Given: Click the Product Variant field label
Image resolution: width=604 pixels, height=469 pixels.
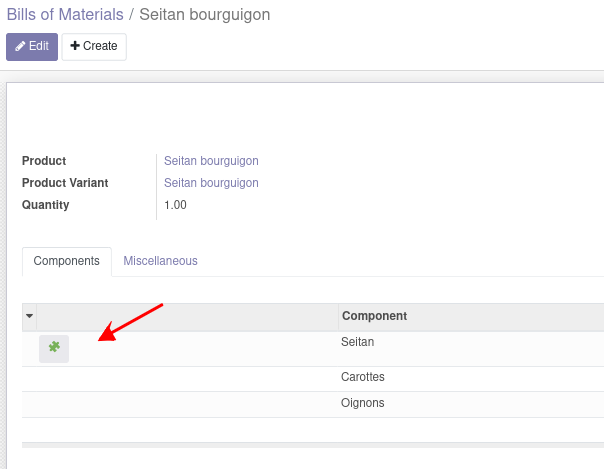Looking at the screenshot, I should [x=65, y=183].
